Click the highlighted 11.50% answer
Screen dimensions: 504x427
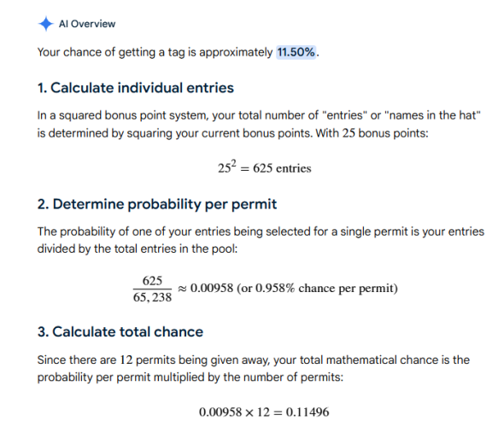pos(296,52)
